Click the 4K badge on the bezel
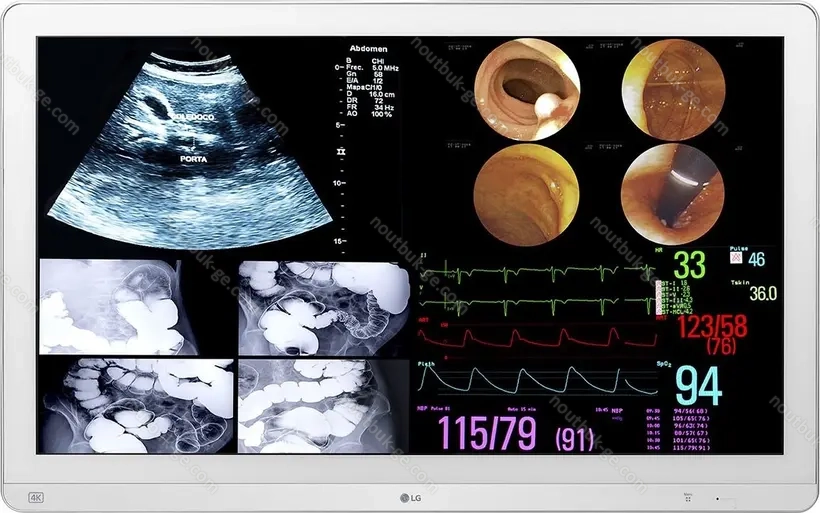820x513 pixels. point(36,496)
